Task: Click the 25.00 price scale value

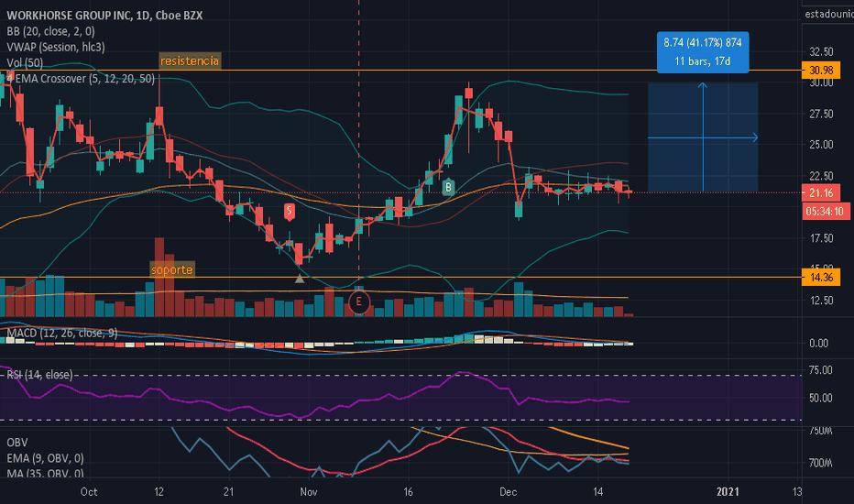Action: click(x=821, y=145)
